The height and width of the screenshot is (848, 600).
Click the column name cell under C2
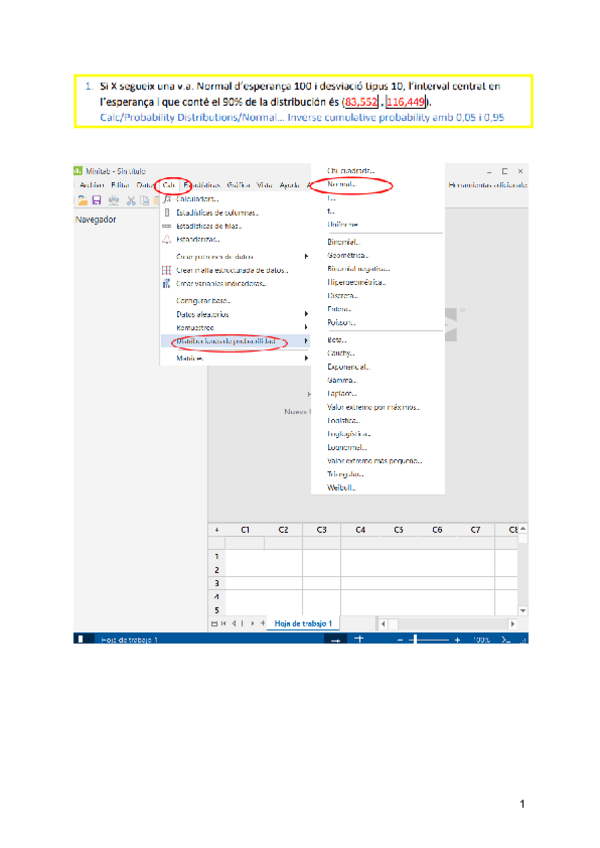tap(283, 543)
